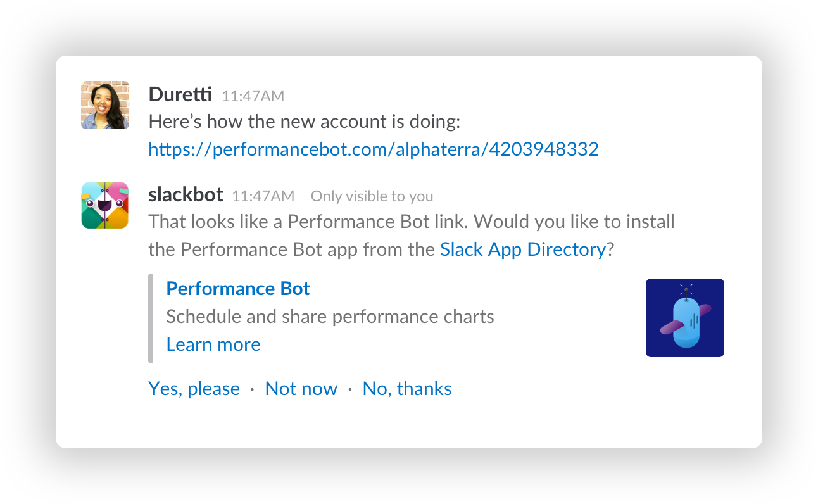
Task: Open the performancebot.com alphaterra URL
Action: point(374,149)
